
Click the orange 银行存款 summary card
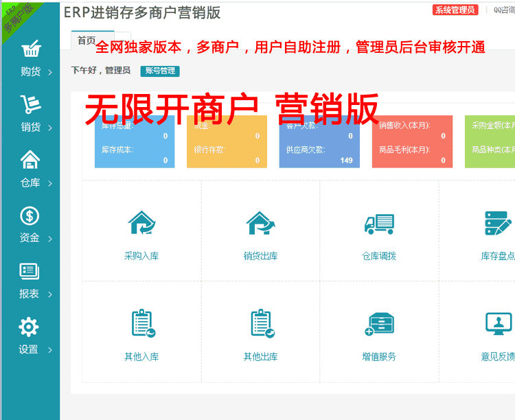point(227,141)
